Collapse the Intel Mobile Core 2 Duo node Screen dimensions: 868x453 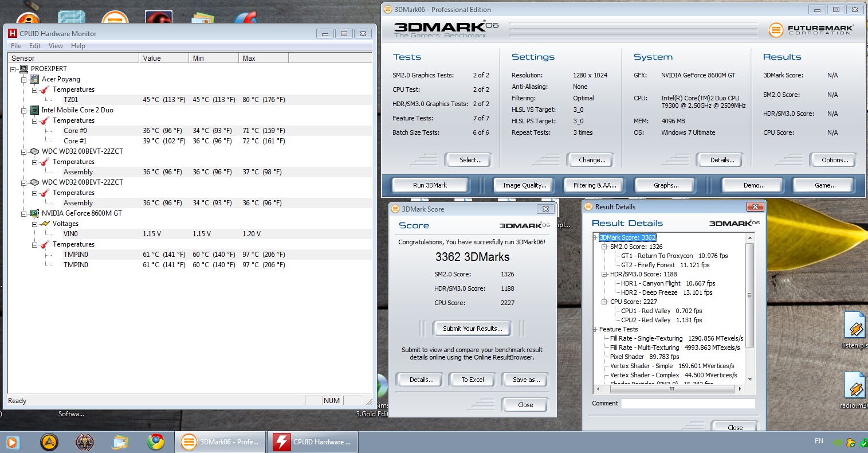[24, 110]
